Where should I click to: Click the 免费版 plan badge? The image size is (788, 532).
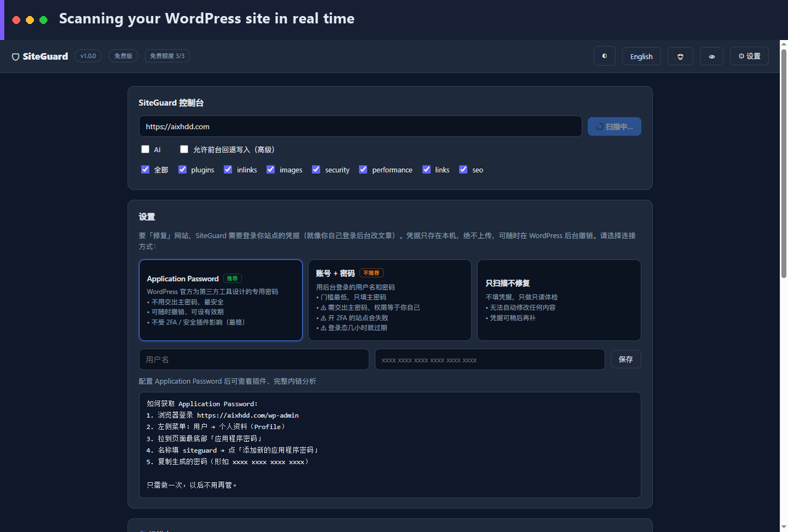pos(124,56)
